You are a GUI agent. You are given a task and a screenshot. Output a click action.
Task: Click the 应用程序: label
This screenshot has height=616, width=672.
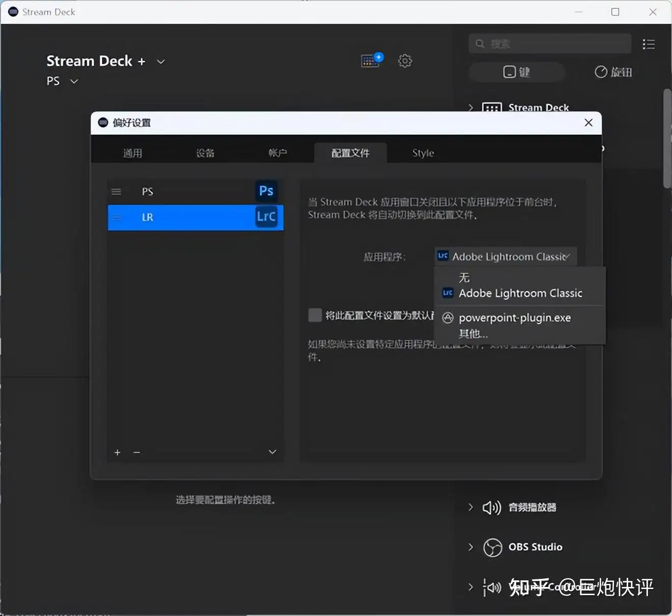click(x=384, y=257)
